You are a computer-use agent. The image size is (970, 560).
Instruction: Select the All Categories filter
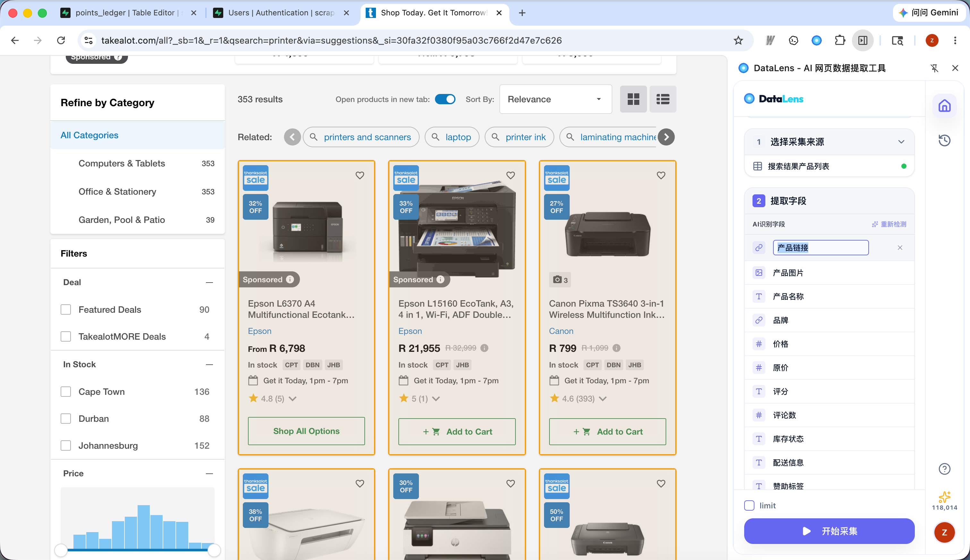point(137,135)
